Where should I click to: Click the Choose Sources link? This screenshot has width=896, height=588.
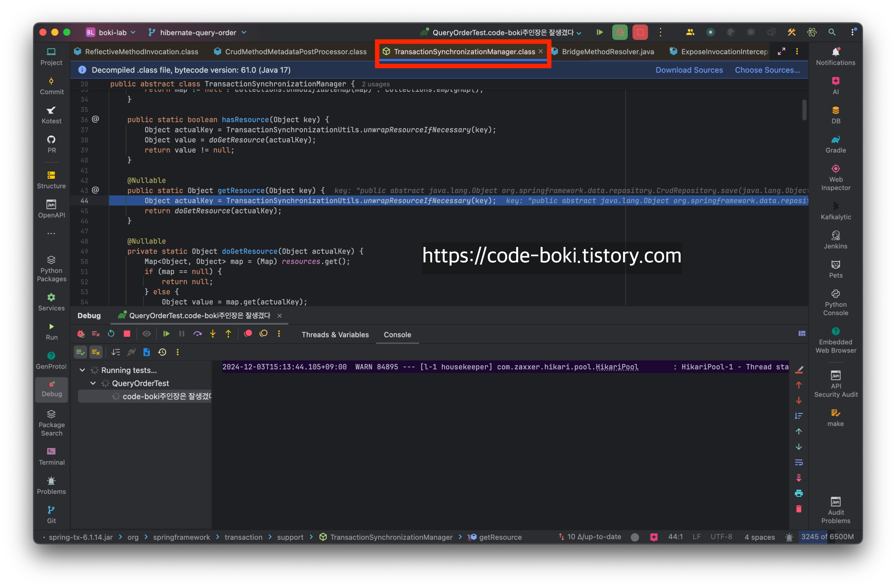click(767, 70)
